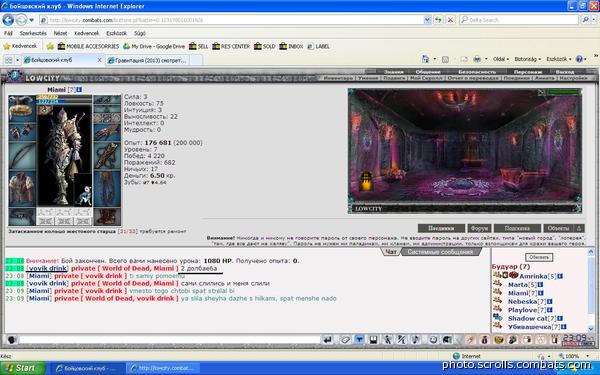Open the address bar dropdown arrow
The height and width of the screenshot is (375, 600).
[427, 20]
